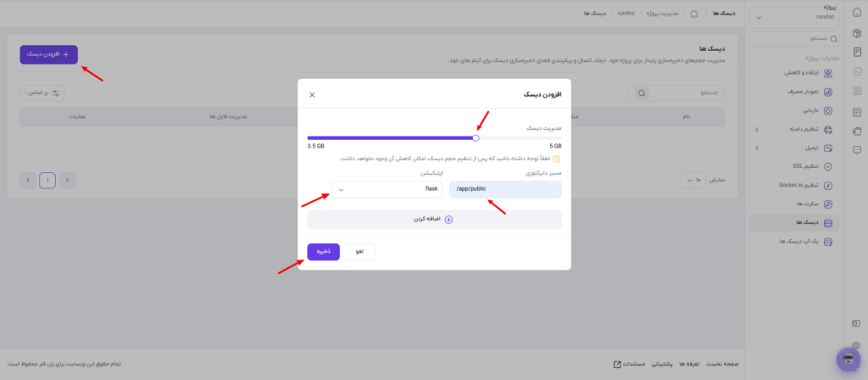This screenshot has height=380, width=868.
Task: Click the لغو cancel button
Action: click(359, 251)
